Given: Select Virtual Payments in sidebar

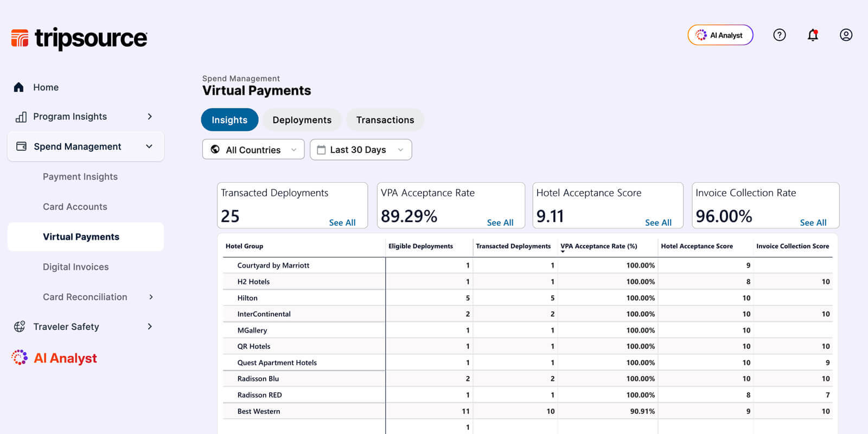Looking at the screenshot, I should coord(86,237).
